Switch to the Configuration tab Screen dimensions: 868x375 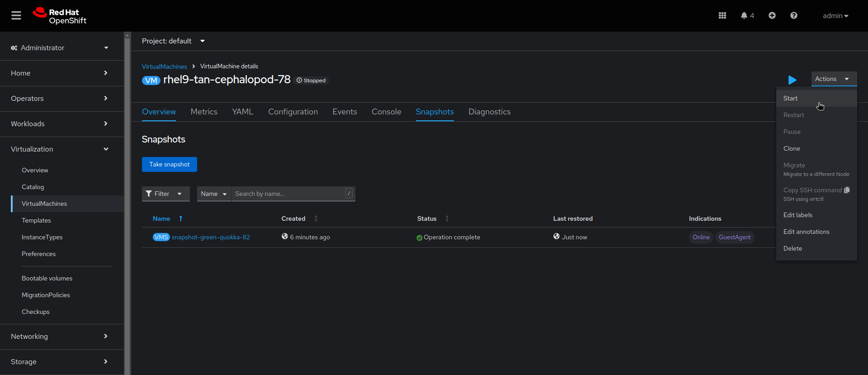coord(293,112)
